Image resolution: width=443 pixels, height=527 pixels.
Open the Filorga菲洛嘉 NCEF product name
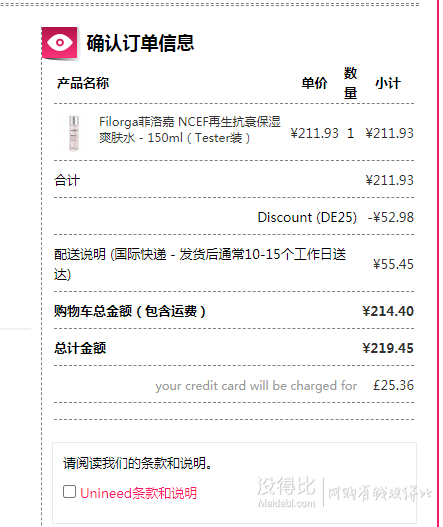tap(190, 130)
